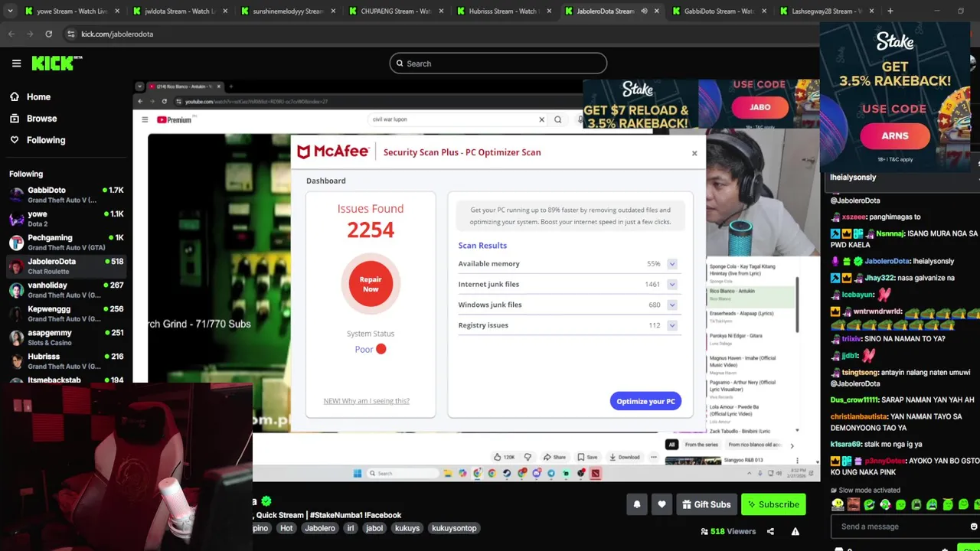Click YouTube Download button
This screenshot has width=980, height=551.
[624, 457]
